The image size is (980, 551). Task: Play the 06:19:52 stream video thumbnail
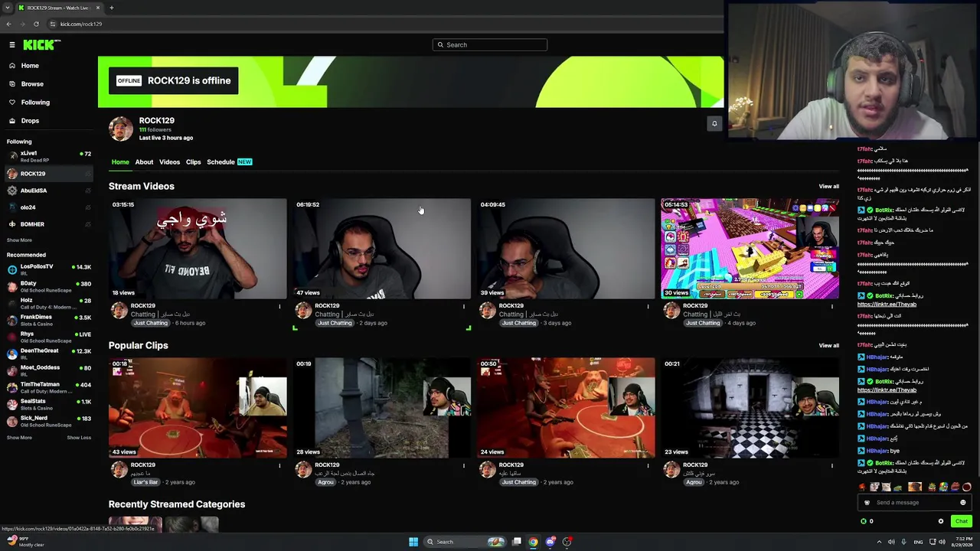pos(382,249)
